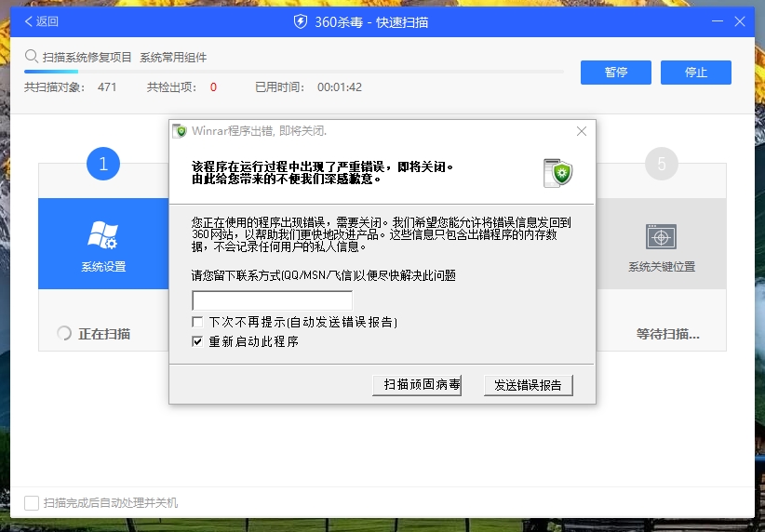Click the green shield graphic in dialog header

tap(558, 173)
